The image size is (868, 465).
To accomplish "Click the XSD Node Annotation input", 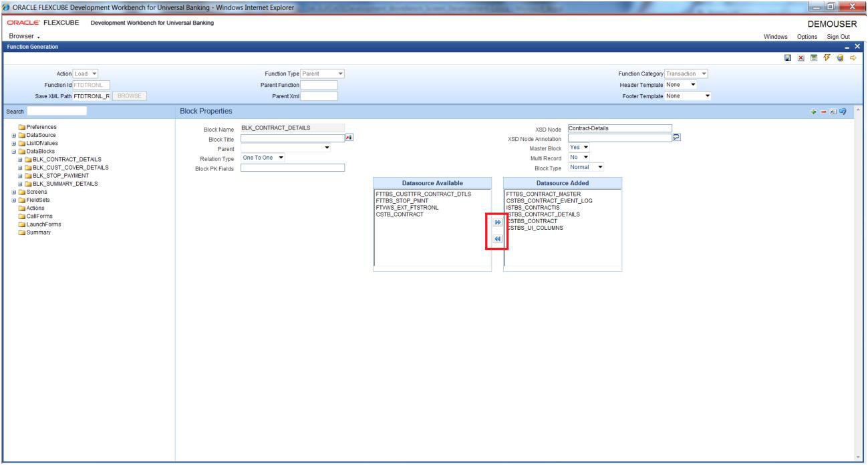I will pyautogui.click(x=619, y=138).
